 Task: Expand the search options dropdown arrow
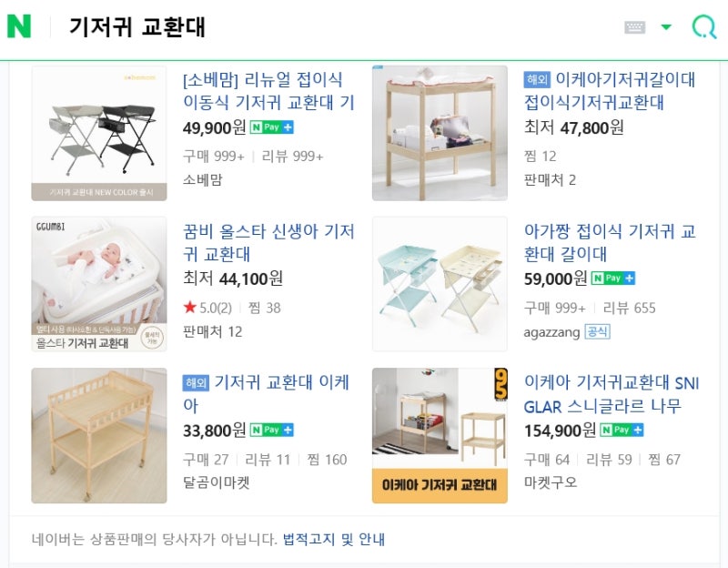pos(666,27)
